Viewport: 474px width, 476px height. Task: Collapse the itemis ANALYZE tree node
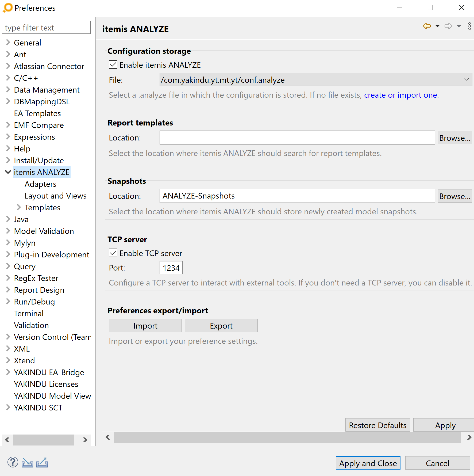pos(8,172)
